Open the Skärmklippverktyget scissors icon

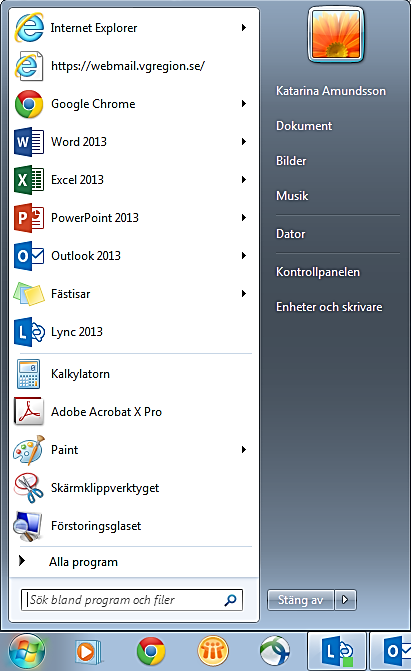point(29,488)
